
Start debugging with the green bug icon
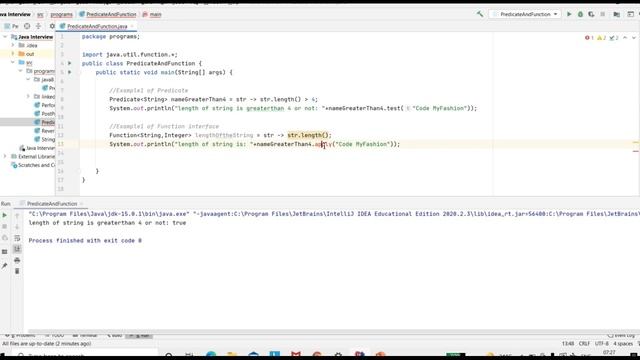580,14
